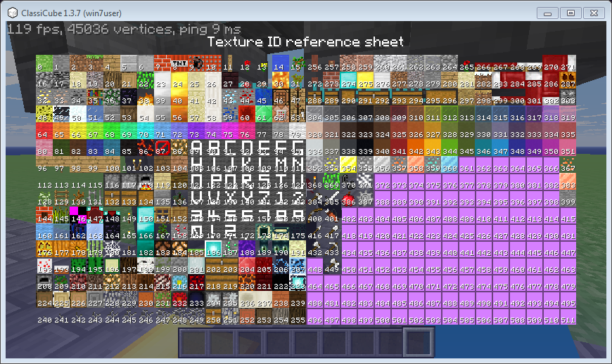Click the TNT texture tile numbered 8
The width and height of the screenshot is (612, 364).
coord(179,63)
